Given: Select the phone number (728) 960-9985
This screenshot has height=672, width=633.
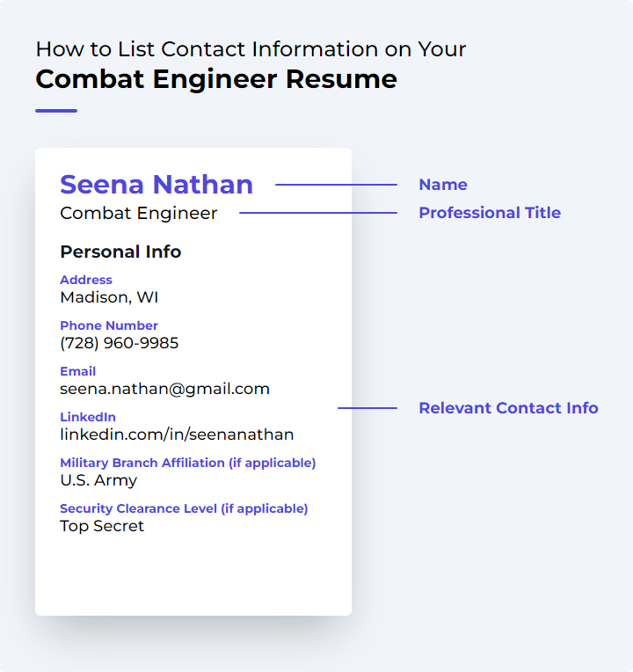Looking at the screenshot, I should tap(119, 343).
